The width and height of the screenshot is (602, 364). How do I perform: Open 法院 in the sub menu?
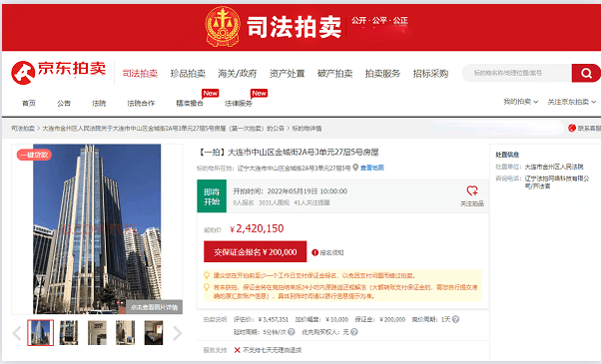(x=99, y=103)
